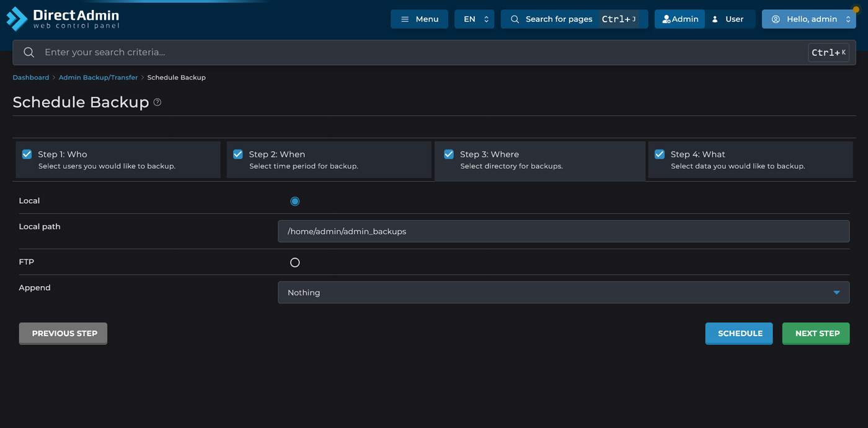Open the Append dropdown showing Nothing

pyautogui.click(x=563, y=292)
